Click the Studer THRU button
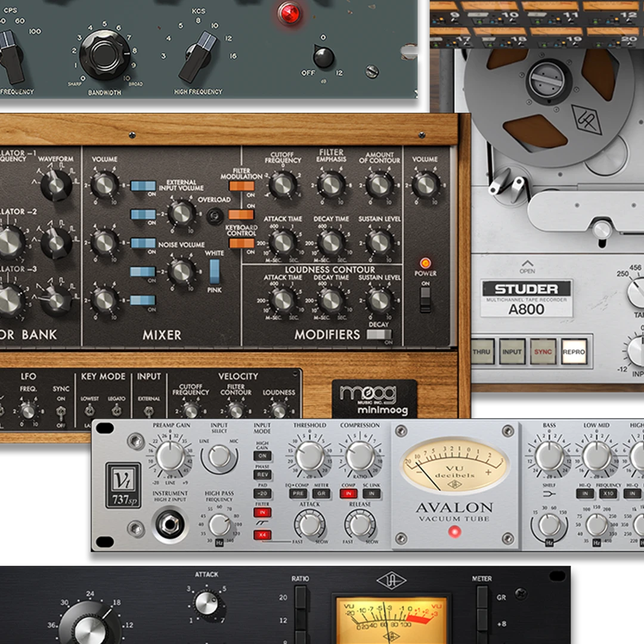The width and height of the screenshot is (644, 644). [x=482, y=352]
